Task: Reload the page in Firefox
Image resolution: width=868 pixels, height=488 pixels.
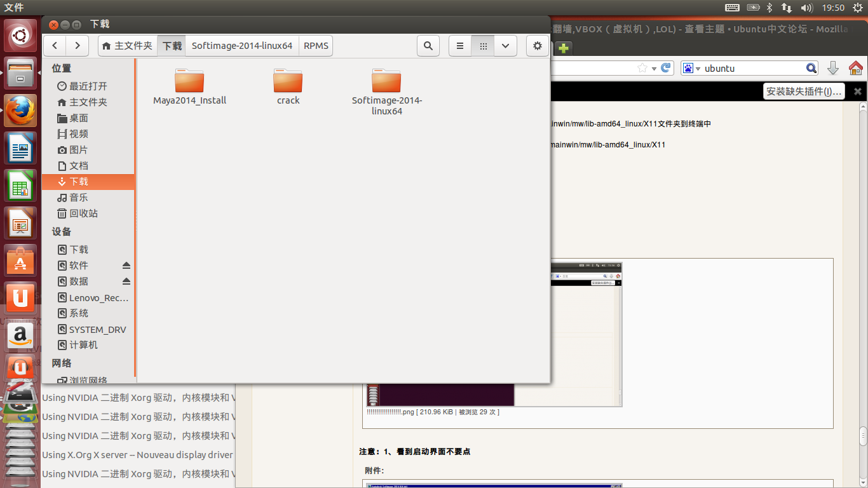Action: pos(665,68)
